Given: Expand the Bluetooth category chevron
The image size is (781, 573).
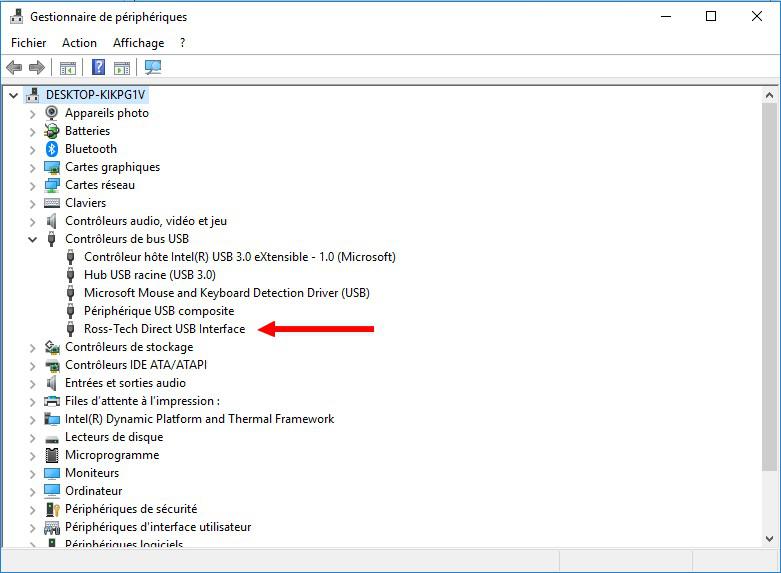Looking at the screenshot, I should [32, 149].
